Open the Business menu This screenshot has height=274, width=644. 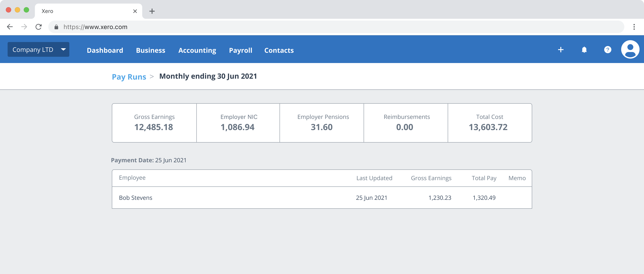pos(150,50)
